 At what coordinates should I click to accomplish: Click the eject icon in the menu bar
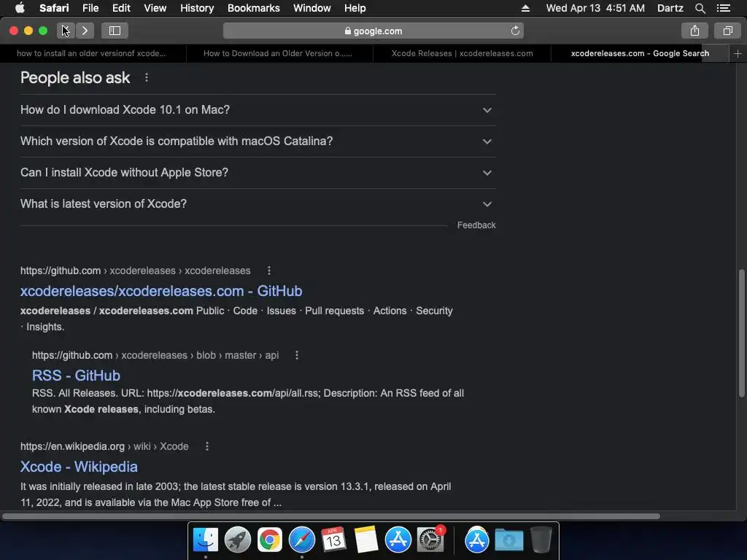click(525, 8)
